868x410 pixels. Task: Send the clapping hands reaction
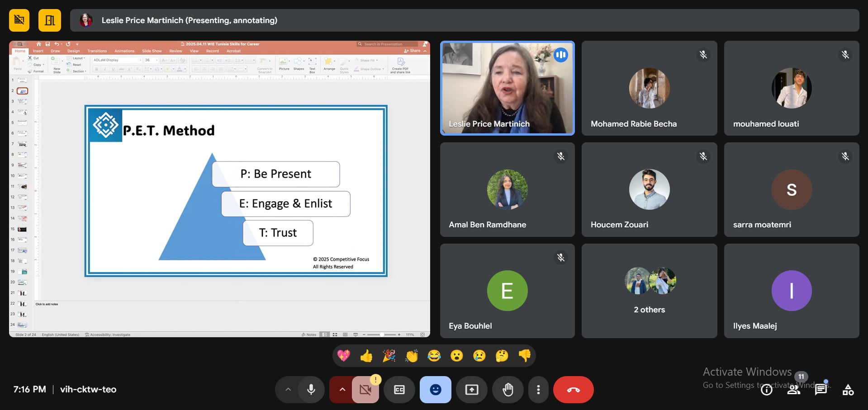pyautogui.click(x=412, y=356)
